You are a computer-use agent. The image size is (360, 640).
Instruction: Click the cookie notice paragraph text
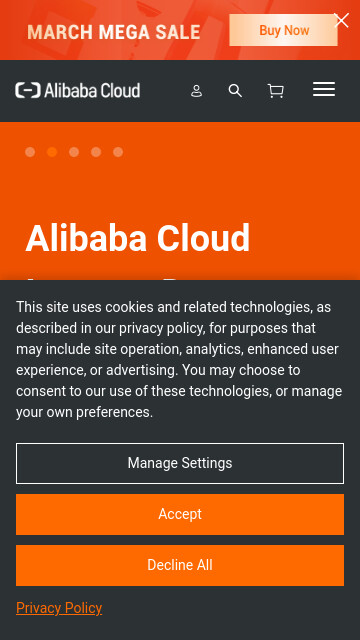[x=179, y=359]
